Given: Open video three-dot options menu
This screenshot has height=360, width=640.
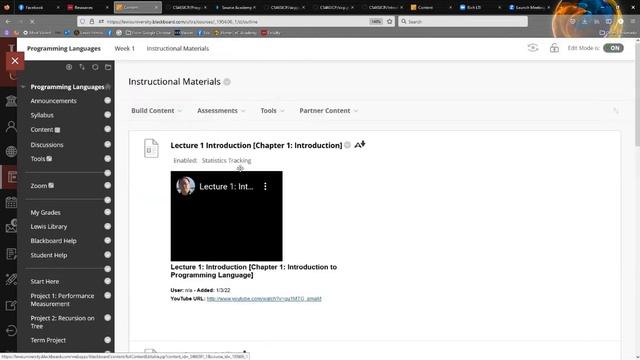Looking at the screenshot, I should [x=265, y=187].
